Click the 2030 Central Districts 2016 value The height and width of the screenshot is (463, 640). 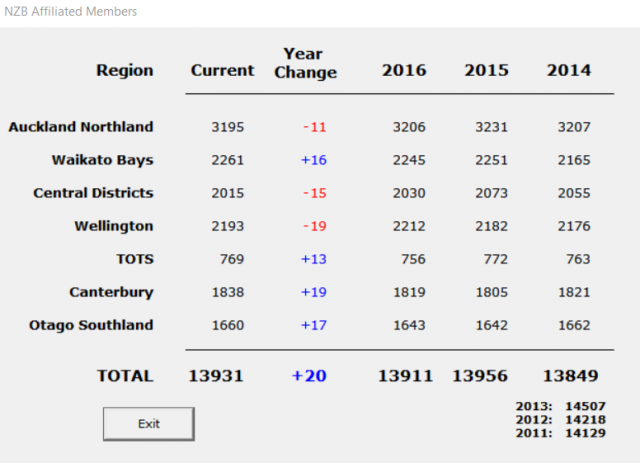coord(409,193)
